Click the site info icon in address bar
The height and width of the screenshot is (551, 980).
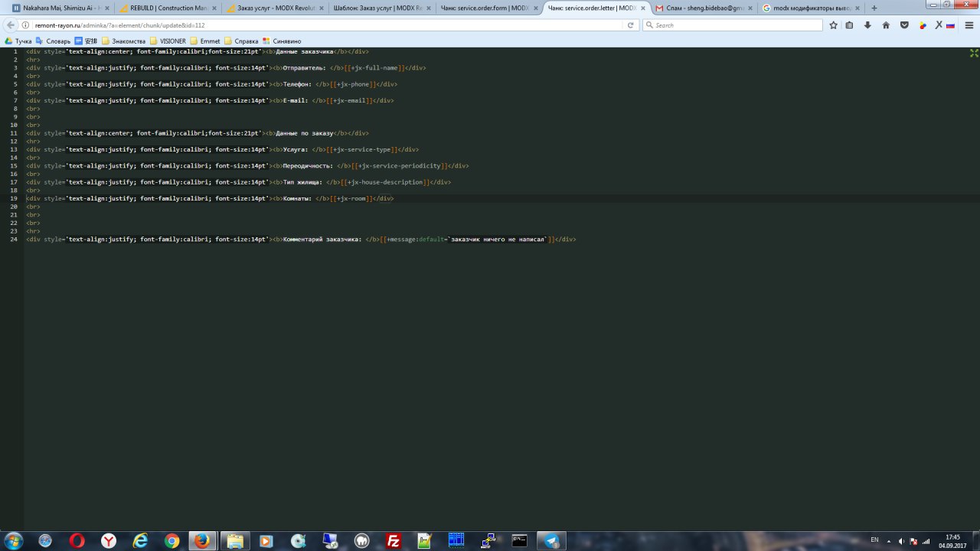click(x=26, y=25)
